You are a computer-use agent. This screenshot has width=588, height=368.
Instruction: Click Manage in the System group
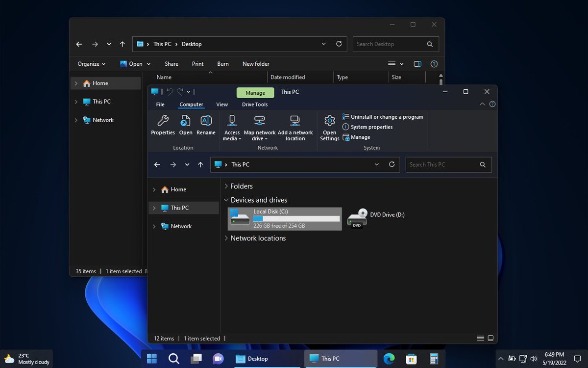coord(356,137)
